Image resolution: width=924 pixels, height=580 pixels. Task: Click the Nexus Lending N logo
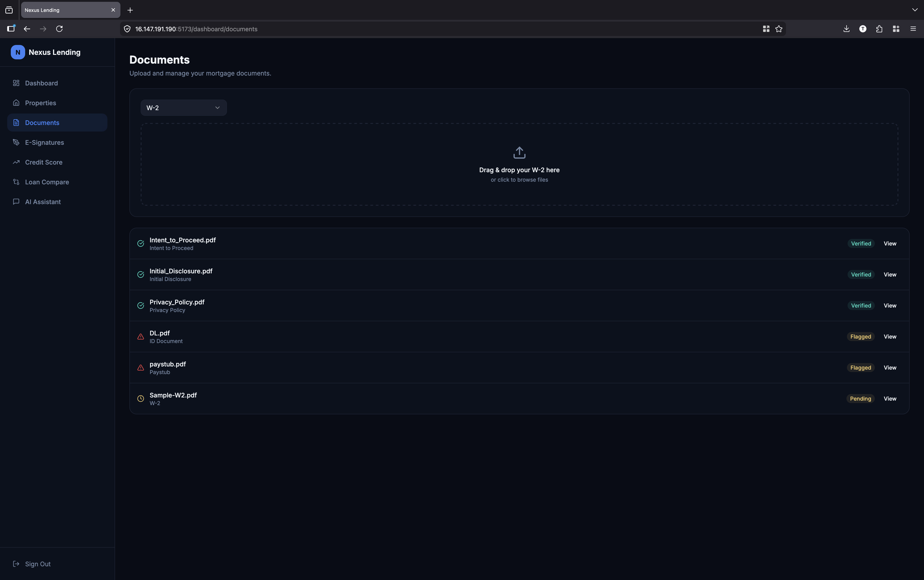click(18, 52)
